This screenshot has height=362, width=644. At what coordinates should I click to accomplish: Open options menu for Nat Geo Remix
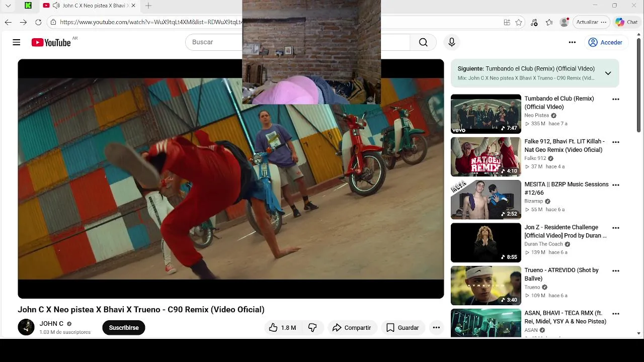(615, 142)
